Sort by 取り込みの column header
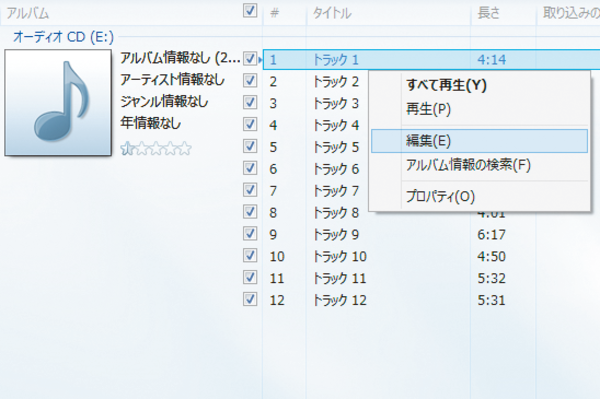The image size is (600, 399). click(571, 13)
